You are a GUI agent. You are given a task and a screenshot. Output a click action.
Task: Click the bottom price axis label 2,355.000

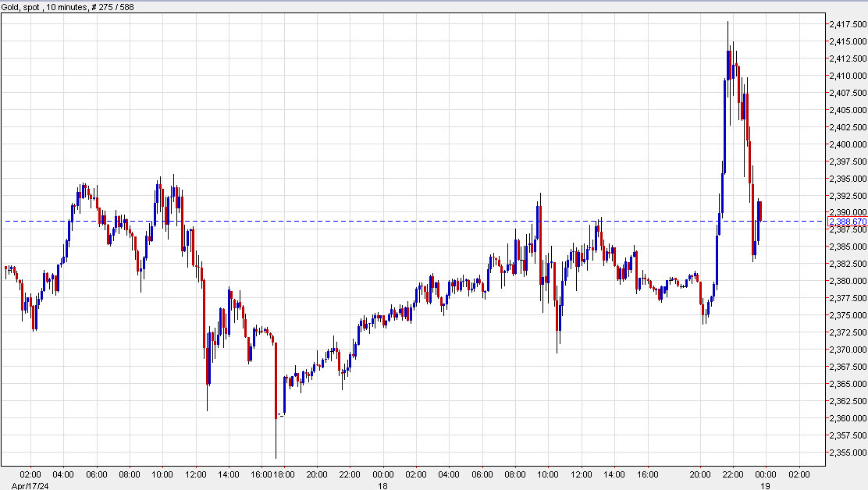[848, 453]
